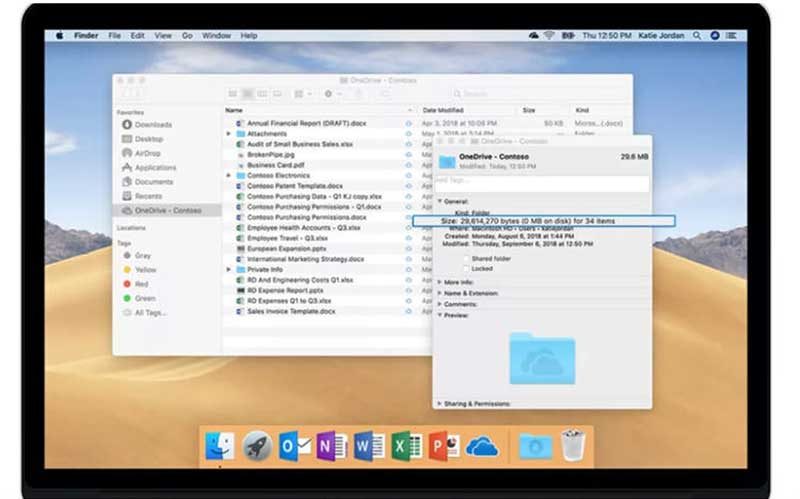
Task: Expand the More Info section
Action: 440,282
